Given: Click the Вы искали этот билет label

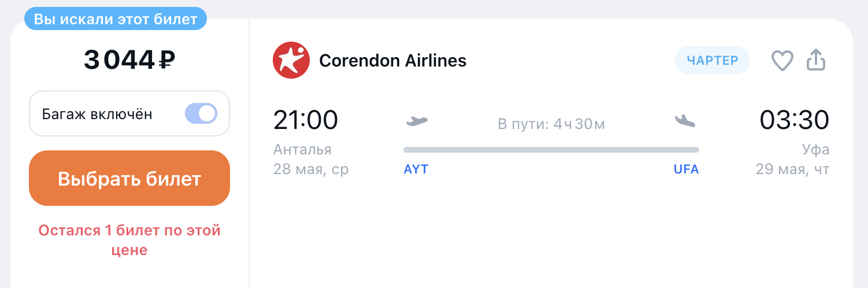Looking at the screenshot, I should pos(116,19).
